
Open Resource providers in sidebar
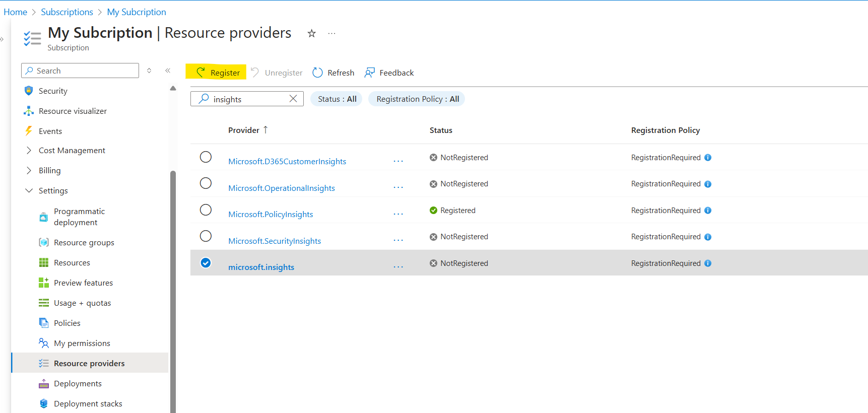click(x=90, y=363)
